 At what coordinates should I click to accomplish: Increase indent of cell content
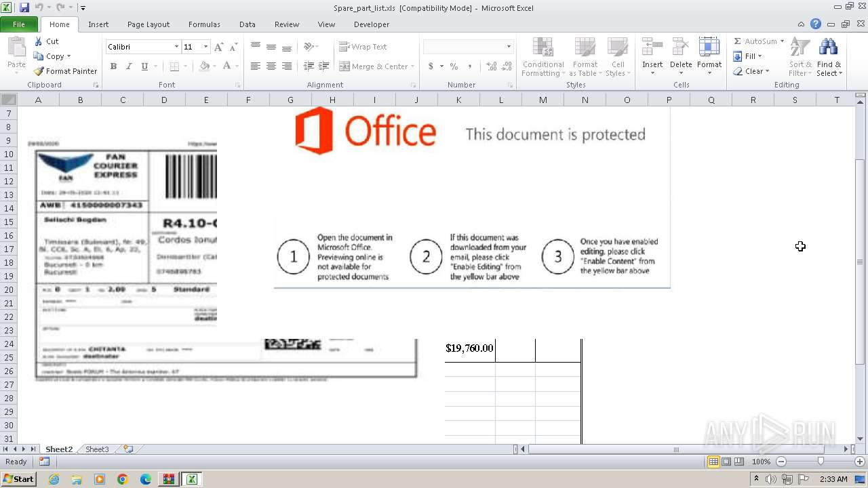[x=324, y=66]
